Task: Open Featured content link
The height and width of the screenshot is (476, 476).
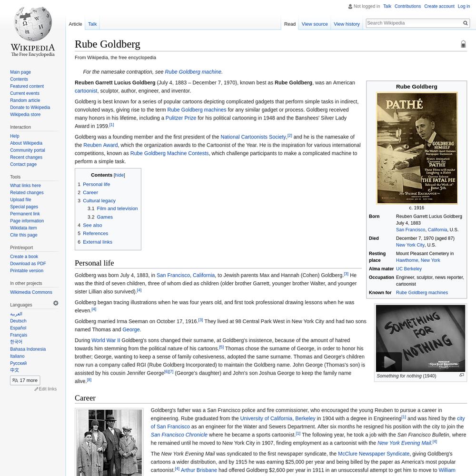Action: click(x=27, y=86)
